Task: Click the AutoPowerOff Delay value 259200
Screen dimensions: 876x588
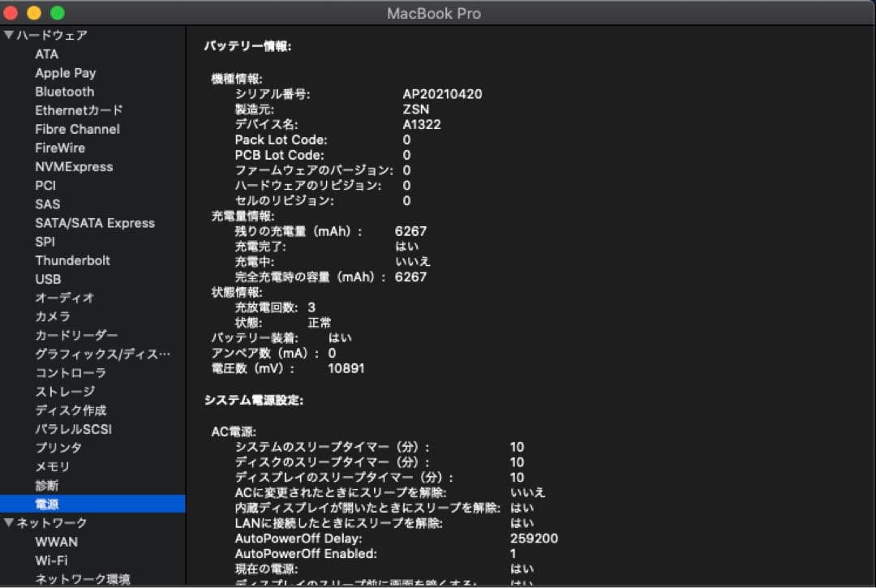Action: pyautogui.click(x=534, y=539)
